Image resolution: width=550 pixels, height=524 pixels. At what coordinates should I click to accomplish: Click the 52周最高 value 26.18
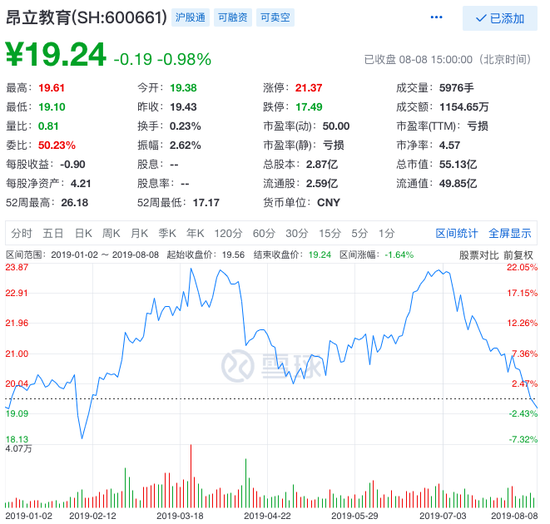tap(75, 202)
